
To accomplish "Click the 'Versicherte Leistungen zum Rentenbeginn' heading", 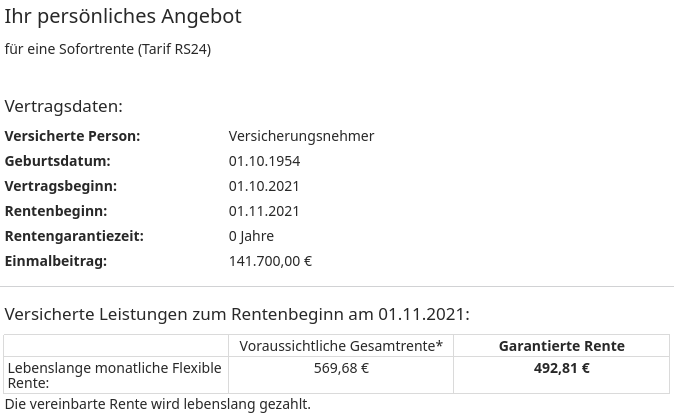I will pos(237,314).
